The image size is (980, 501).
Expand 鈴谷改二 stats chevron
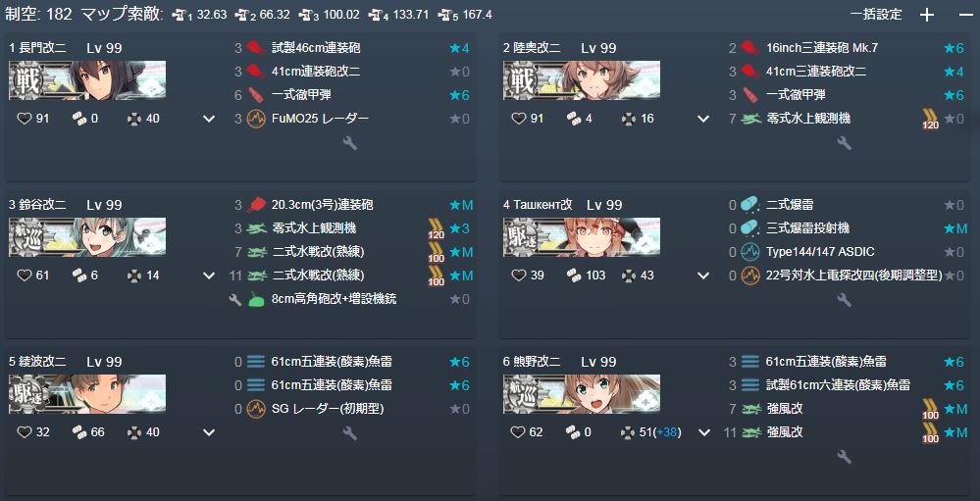pyautogui.click(x=209, y=276)
